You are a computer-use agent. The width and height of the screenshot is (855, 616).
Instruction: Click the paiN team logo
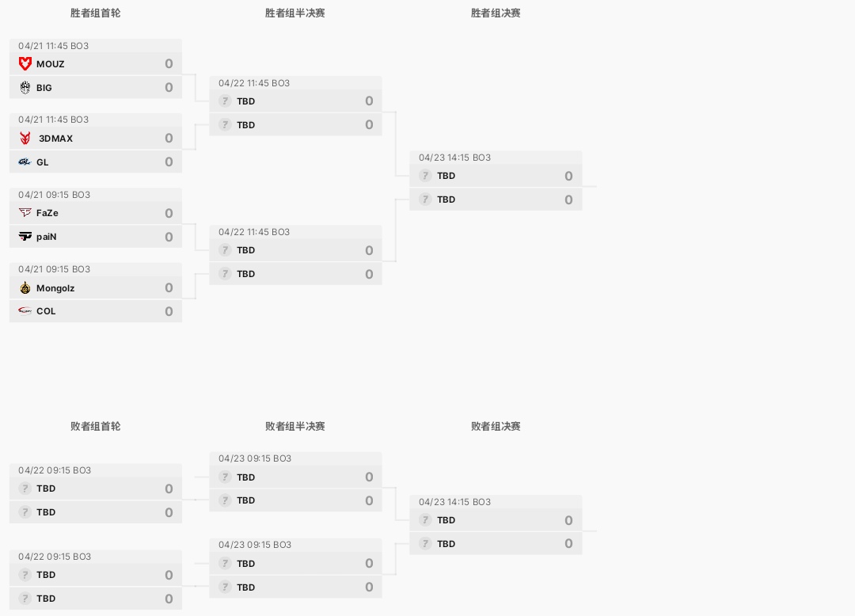25,236
